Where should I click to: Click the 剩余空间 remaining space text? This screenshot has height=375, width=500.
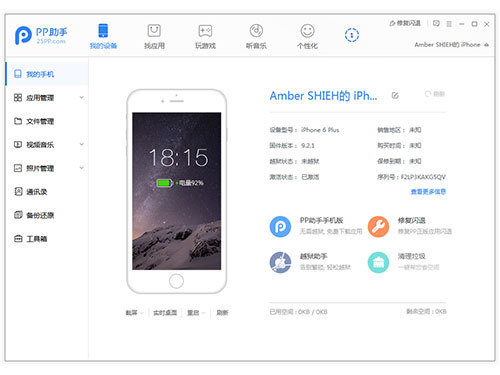(426, 311)
